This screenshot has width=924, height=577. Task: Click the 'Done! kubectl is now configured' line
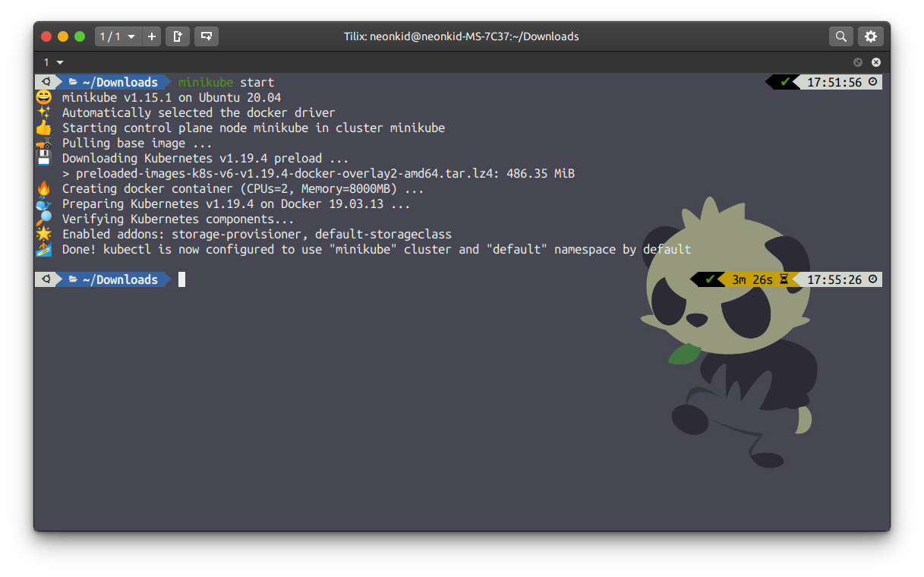click(377, 249)
